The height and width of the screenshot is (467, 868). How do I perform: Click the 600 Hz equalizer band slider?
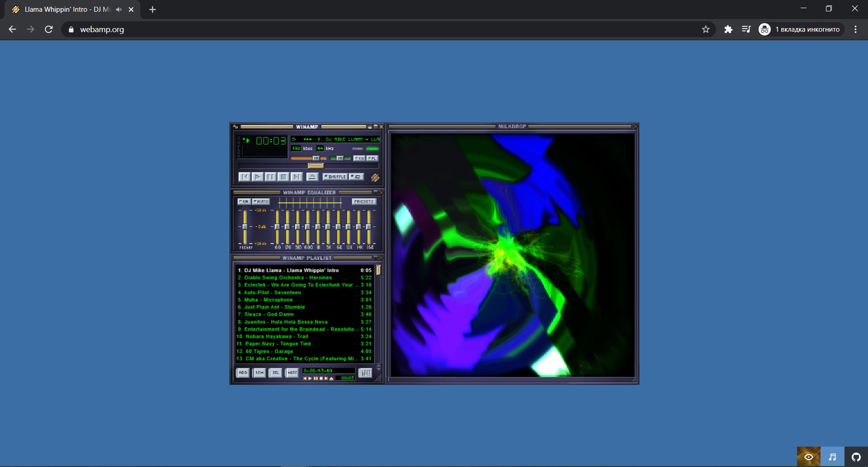pyautogui.click(x=307, y=227)
